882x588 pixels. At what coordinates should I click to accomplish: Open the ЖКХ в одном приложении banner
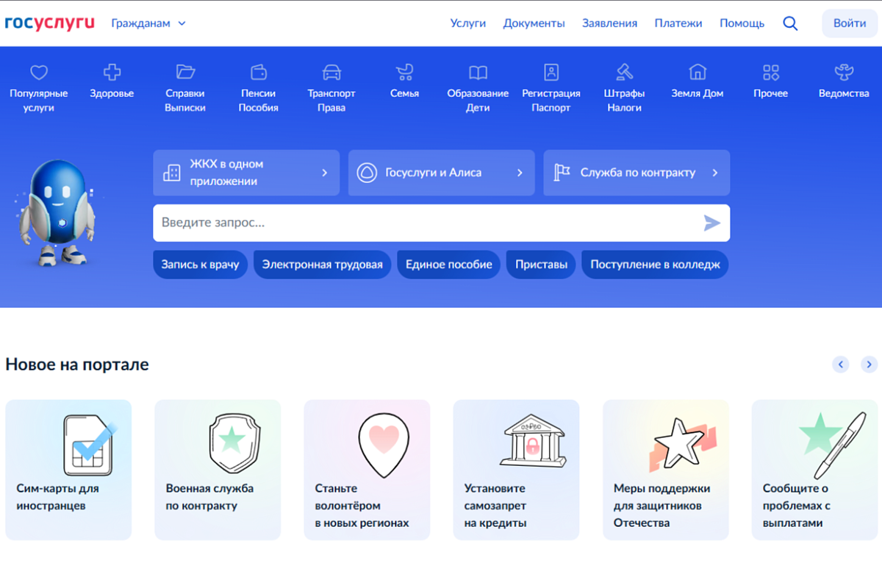point(246,173)
